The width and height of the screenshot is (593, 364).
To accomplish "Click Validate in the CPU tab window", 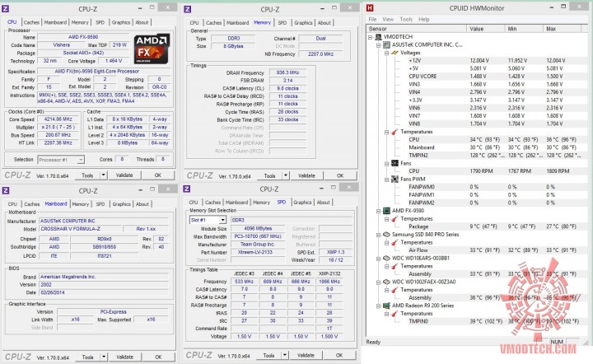I will click(x=124, y=175).
